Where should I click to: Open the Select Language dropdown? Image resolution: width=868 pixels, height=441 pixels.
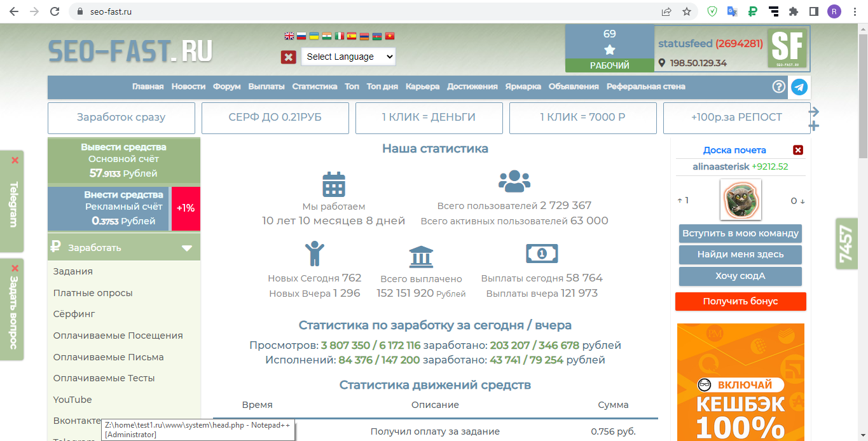(x=348, y=57)
